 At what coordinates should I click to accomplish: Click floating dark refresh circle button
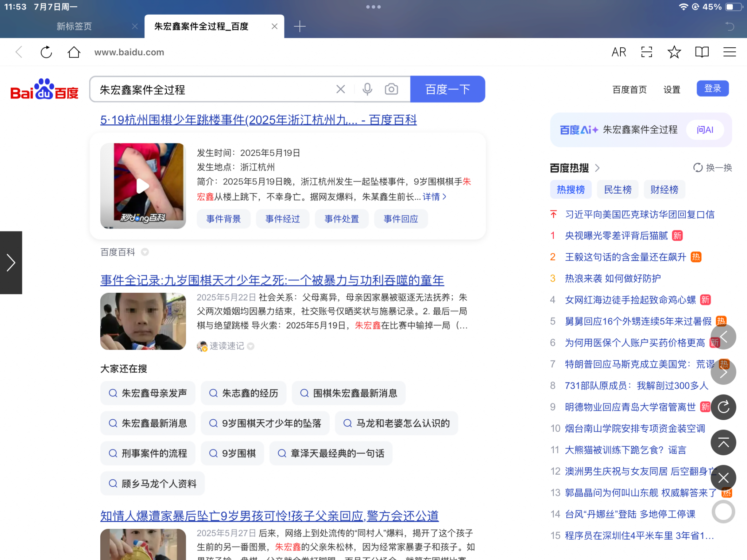coord(723,407)
